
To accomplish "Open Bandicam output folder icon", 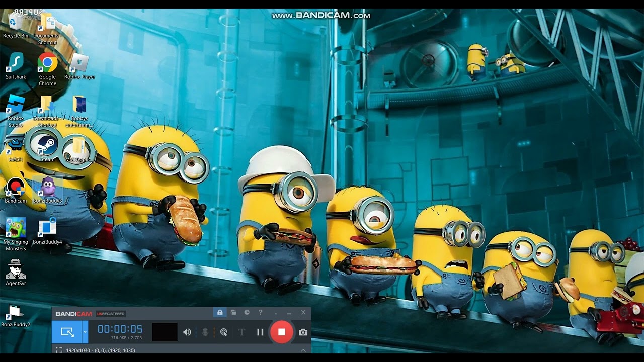I will [x=233, y=312].
